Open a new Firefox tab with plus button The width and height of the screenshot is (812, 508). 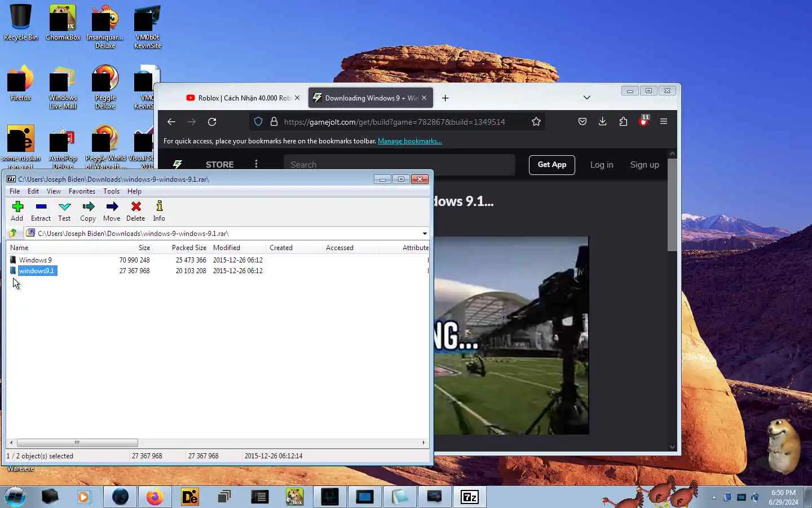pos(445,98)
